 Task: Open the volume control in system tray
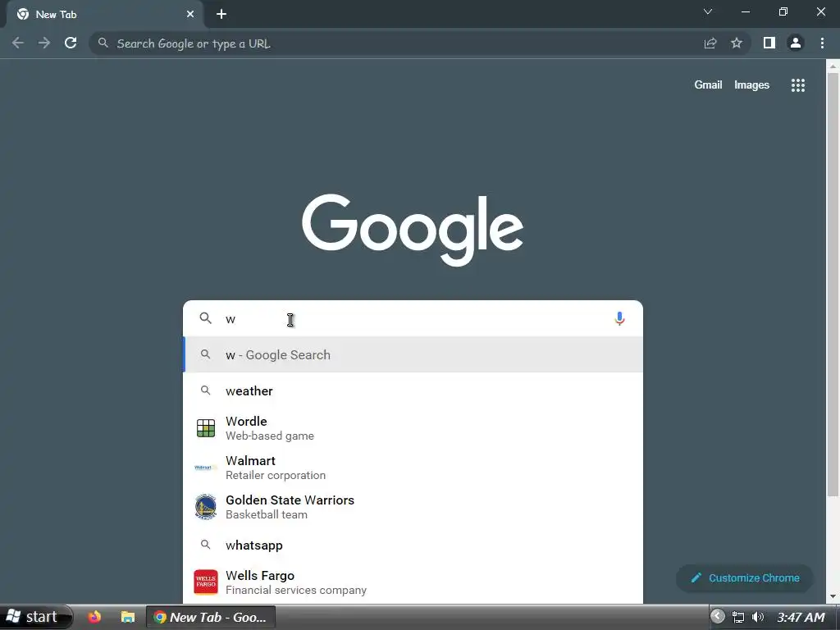point(757,617)
